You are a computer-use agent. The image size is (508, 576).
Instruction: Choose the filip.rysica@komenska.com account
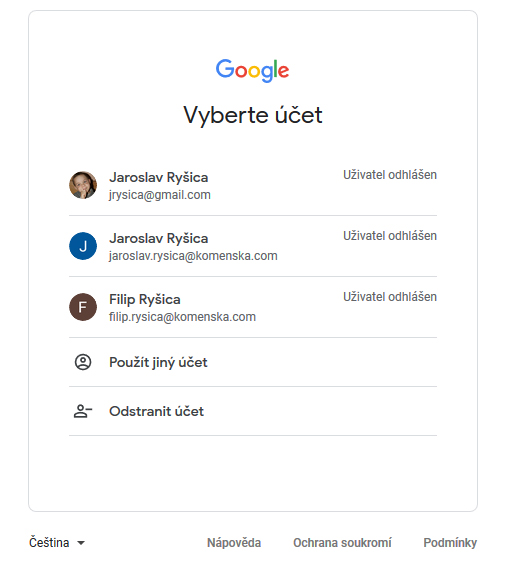253,307
